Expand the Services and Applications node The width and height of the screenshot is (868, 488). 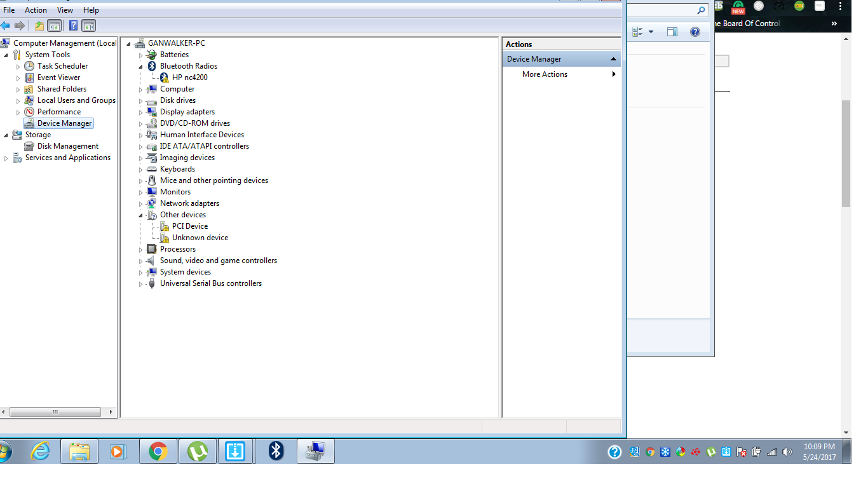pos(6,158)
